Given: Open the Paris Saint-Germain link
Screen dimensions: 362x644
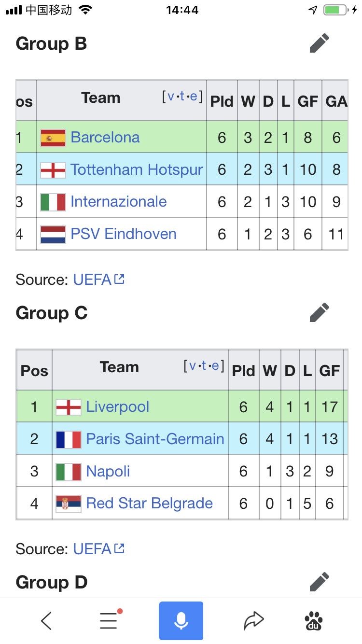Looking at the screenshot, I should tap(155, 439).
